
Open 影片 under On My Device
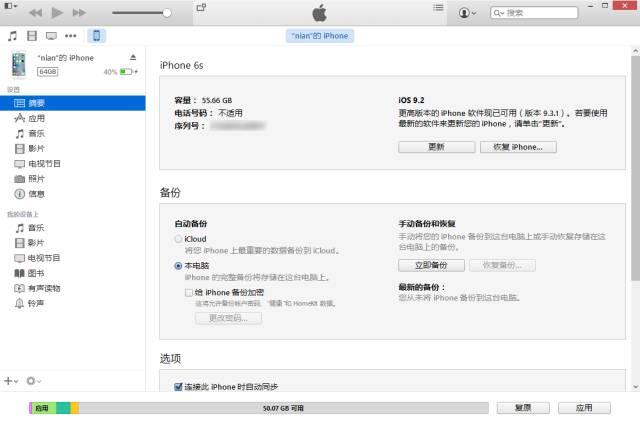tap(73, 243)
